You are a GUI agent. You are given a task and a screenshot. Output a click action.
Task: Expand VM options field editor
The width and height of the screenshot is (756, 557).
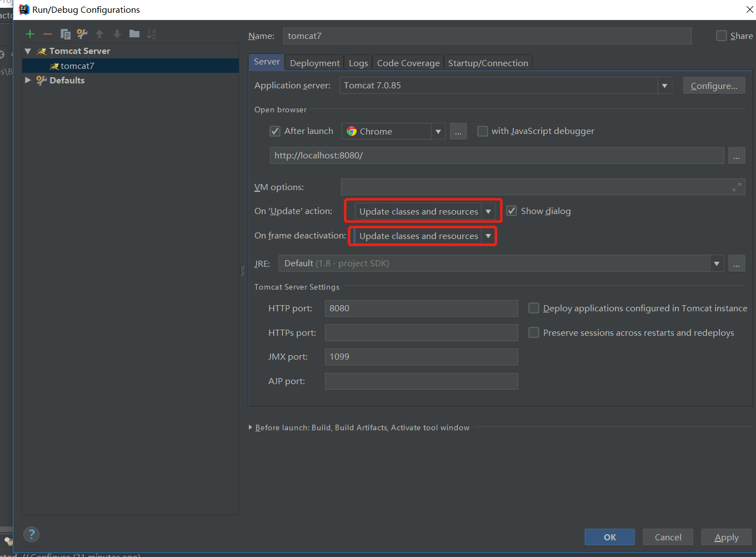737,187
